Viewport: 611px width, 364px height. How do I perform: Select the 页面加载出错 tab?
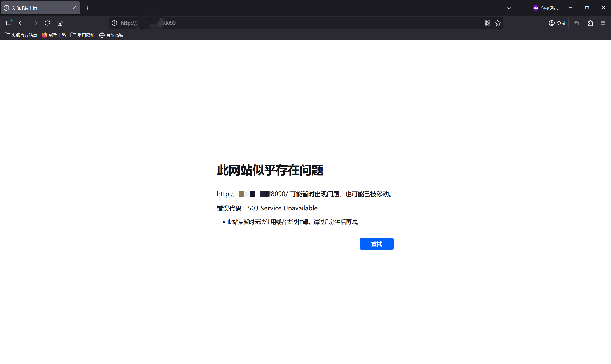point(37,8)
